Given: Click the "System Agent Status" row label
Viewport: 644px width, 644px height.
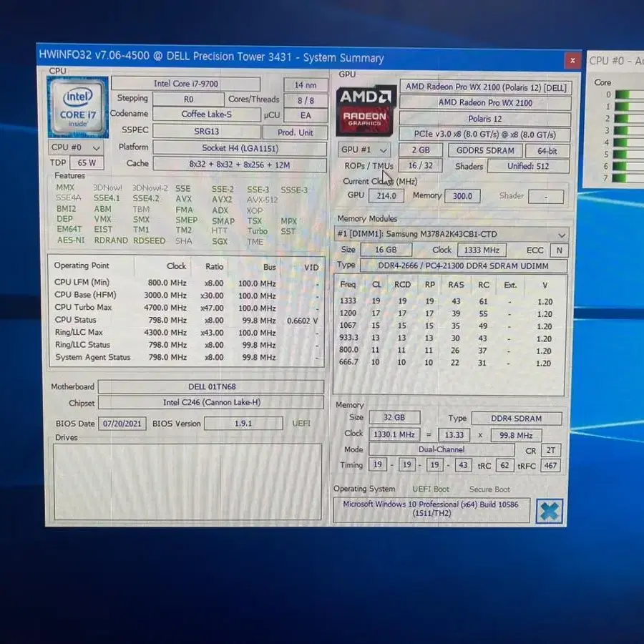Looking at the screenshot, I should click(93, 357).
